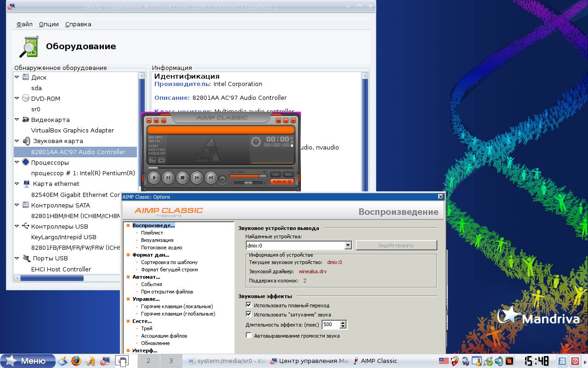Click the eject/open files button in AIMP
This screenshot has width=588, height=368.
(223, 179)
